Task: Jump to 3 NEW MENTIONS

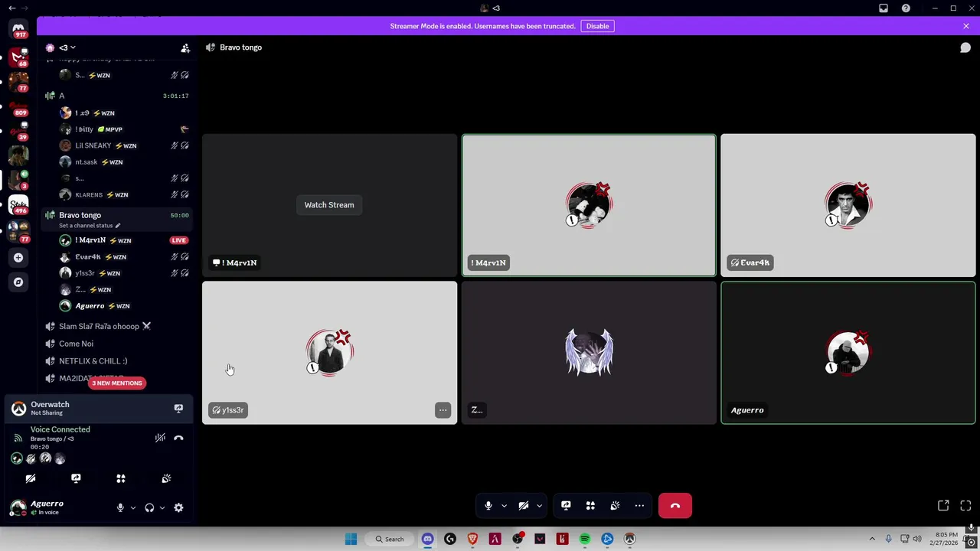Action: pos(117,383)
